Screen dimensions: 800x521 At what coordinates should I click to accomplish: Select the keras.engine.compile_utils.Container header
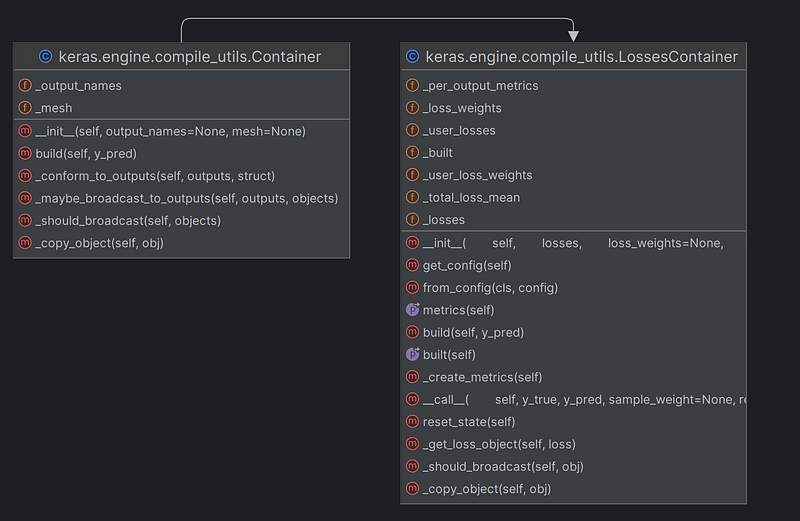tap(192, 57)
